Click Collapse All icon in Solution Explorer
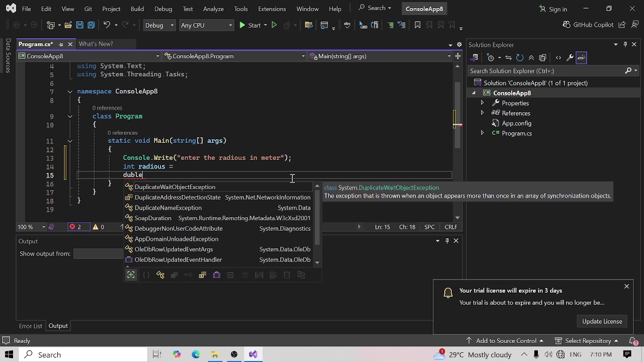644x362 pixels. click(531, 58)
